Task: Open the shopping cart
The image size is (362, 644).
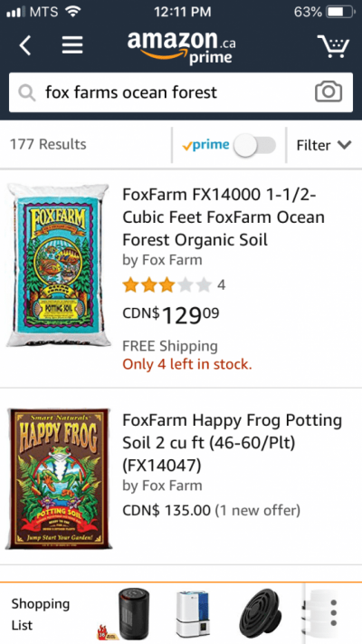Action: pyautogui.click(x=332, y=45)
